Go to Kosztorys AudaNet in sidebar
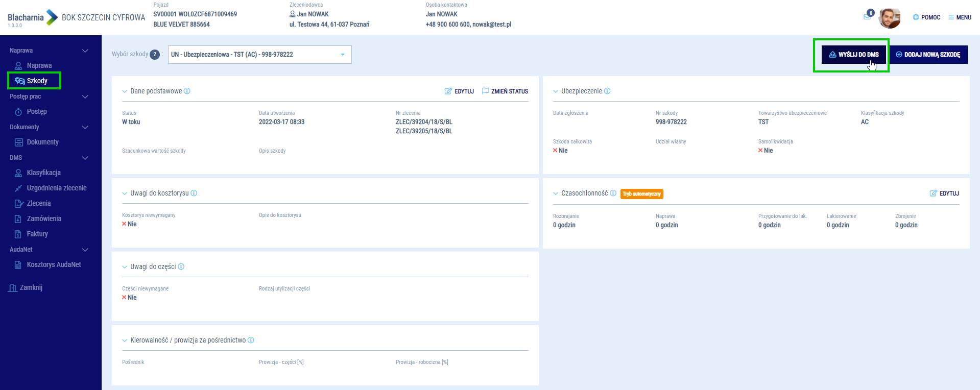The width and height of the screenshot is (980, 390). pos(54,264)
